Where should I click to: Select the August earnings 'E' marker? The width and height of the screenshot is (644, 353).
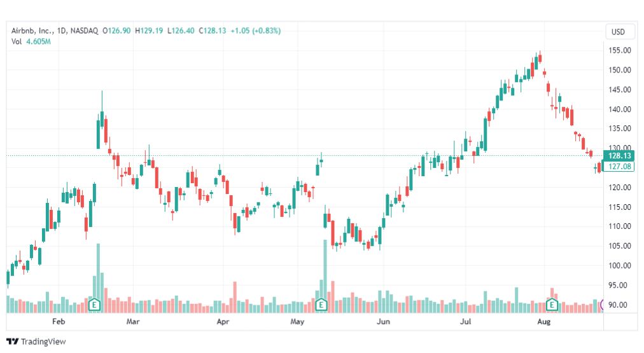552,305
